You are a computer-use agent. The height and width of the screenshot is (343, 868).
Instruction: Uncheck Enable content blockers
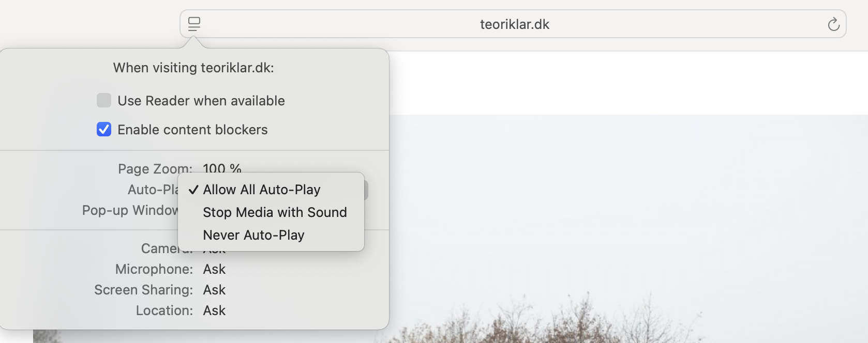tap(104, 129)
